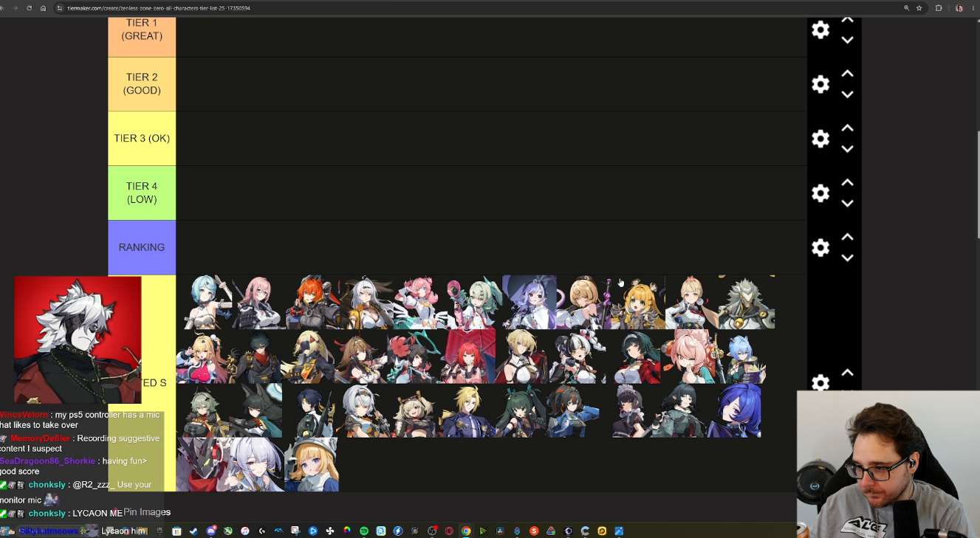Select the red and black mech character portrait
980x538 pixels.
[202, 464]
